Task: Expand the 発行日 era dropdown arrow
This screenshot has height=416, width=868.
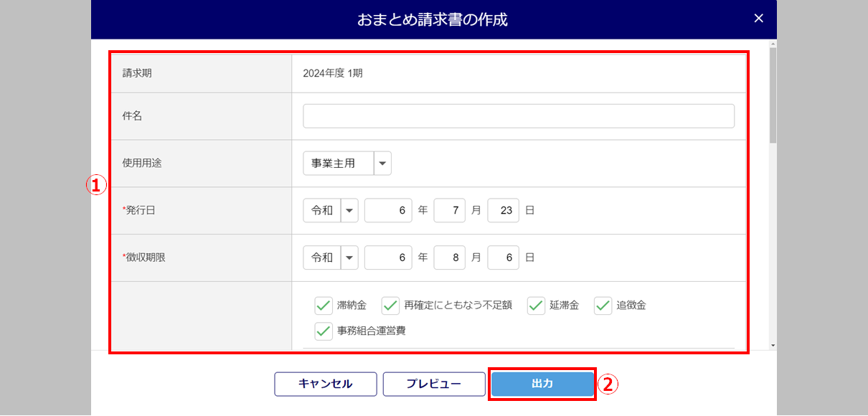Action: (x=349, y=211)
